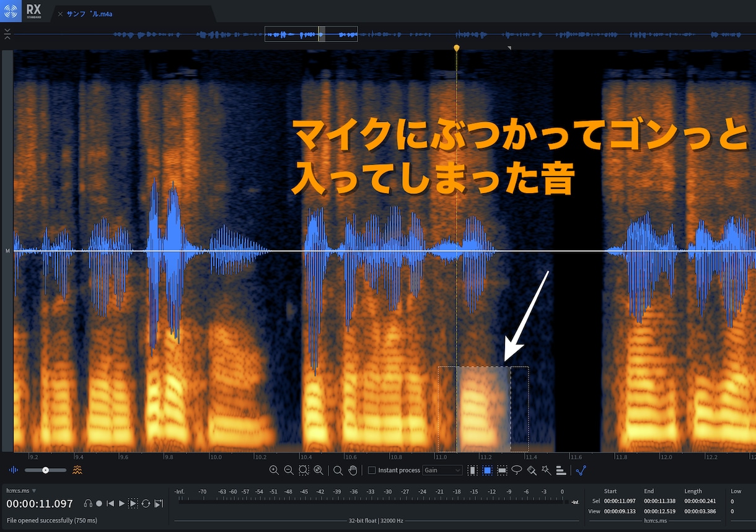Screen dimensions: 756x532
Task: Click the overview waveform visible-range box
Action: [311, 34]
